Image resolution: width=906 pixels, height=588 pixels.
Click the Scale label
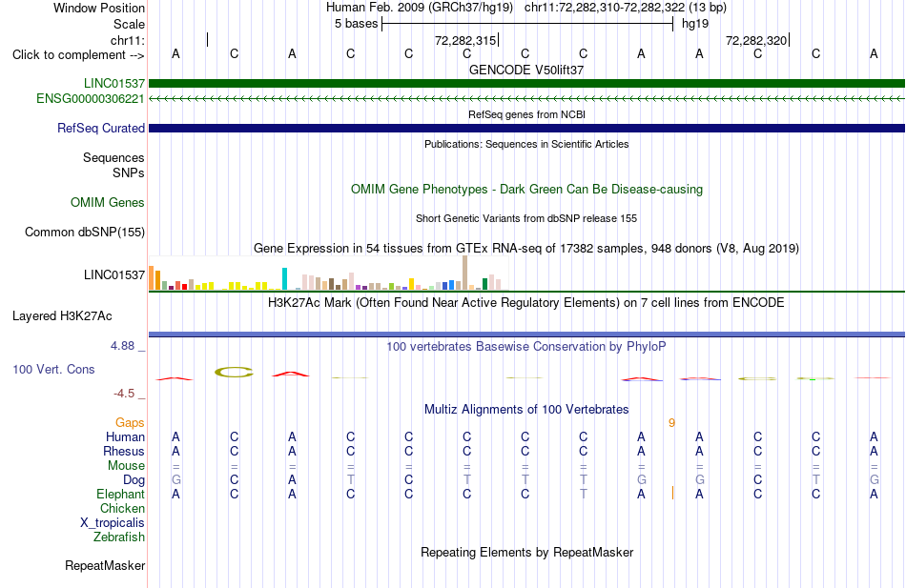(x=129, y=24)
